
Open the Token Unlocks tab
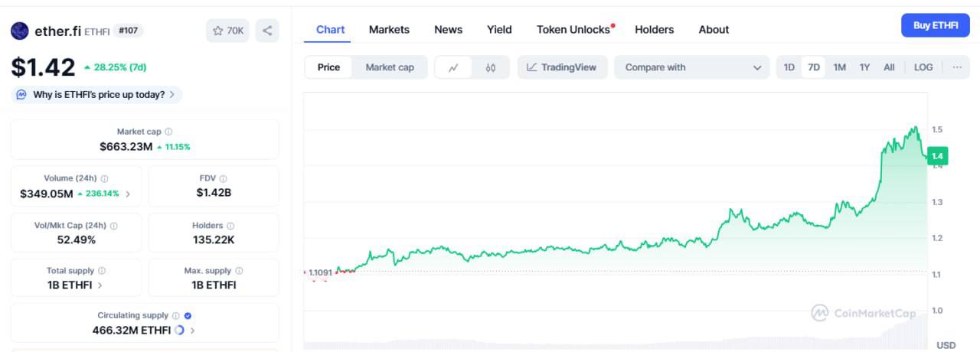point(573,29)
